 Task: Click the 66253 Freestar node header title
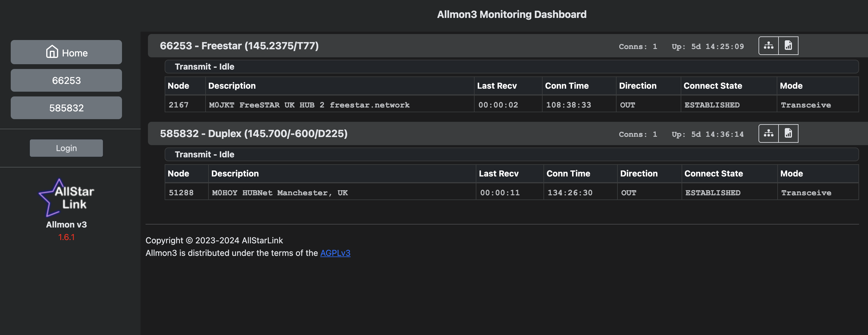click(239, 46)
